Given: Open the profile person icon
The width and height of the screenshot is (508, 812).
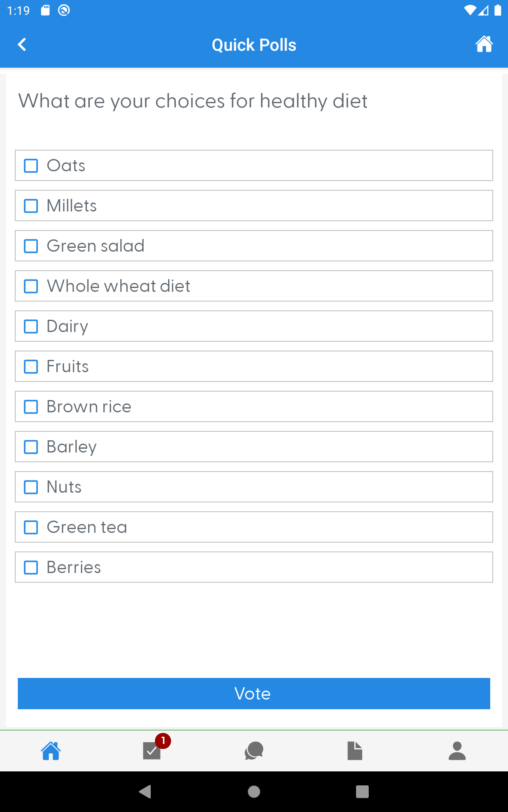Looking at the screenshot, I should tap(457, 751).
